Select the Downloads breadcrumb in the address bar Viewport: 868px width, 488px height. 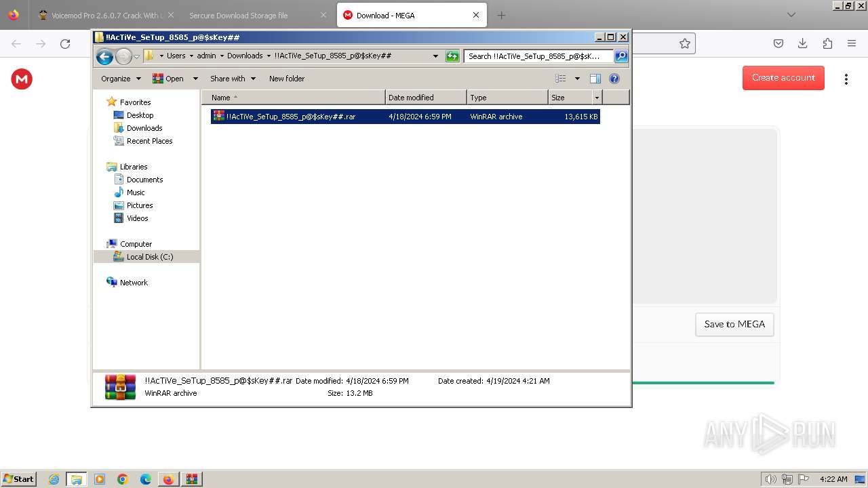point(245,56)
